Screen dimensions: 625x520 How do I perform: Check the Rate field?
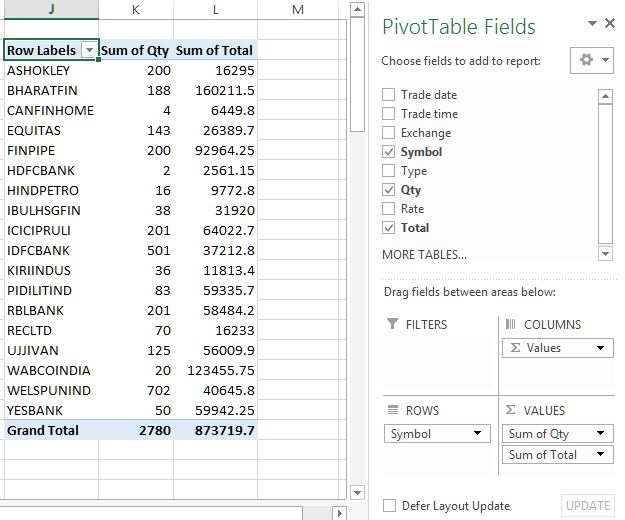click(388, 208)
